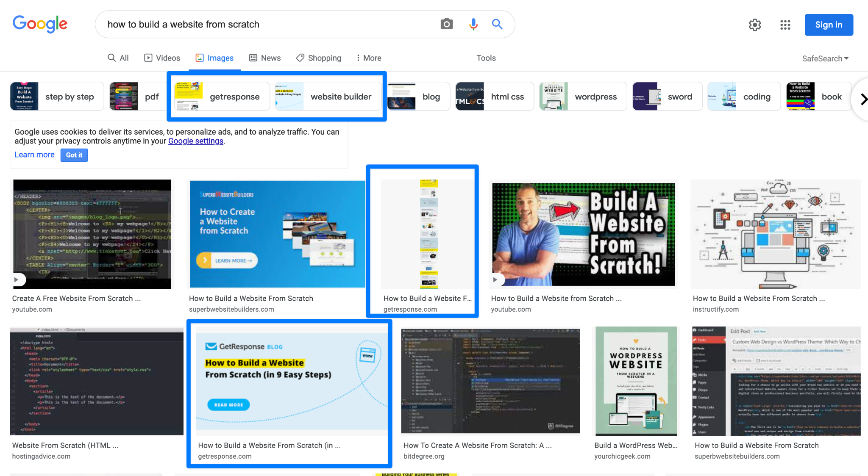Click the blue magnifier search button
The height and width of the screenshot is (476, 868).
click(x=497, y=24)
